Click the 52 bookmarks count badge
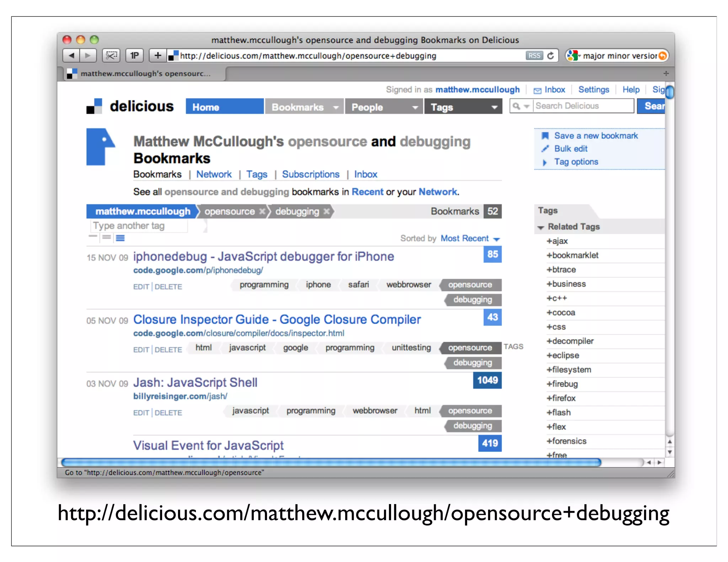Viewport: 728px width, 562px height. pos(493,211)
